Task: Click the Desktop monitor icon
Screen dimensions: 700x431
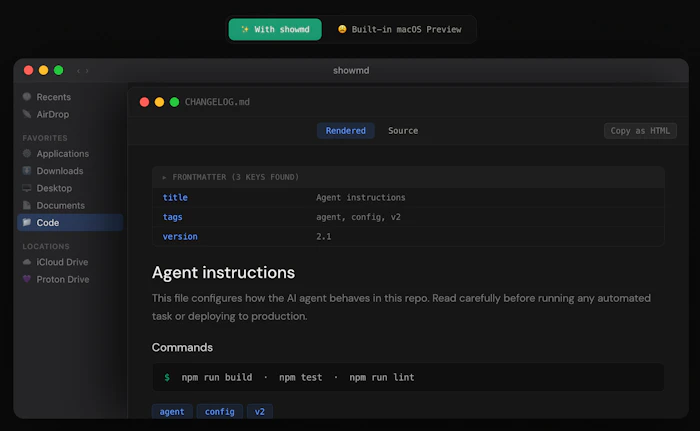Action: (x=27, y=188)
